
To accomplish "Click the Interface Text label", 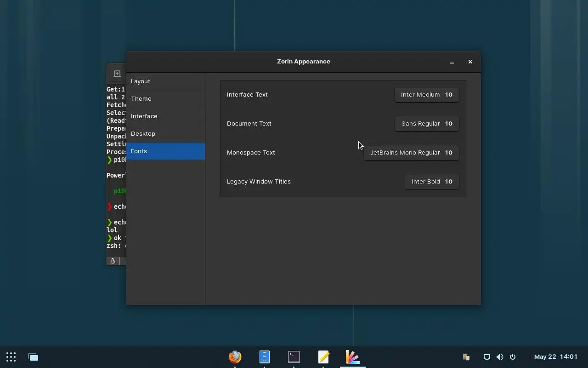I will point(247,95).
